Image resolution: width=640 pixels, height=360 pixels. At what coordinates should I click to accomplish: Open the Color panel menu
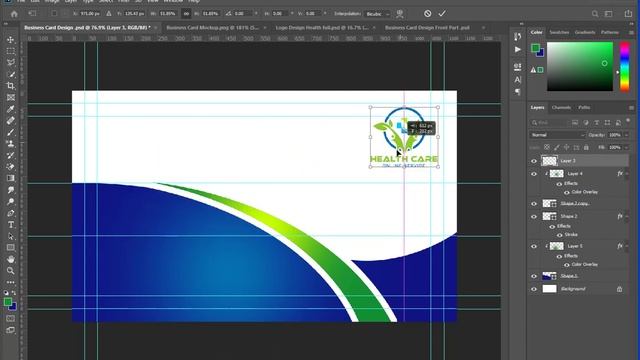pyautogui.click(x=631, y=32)
